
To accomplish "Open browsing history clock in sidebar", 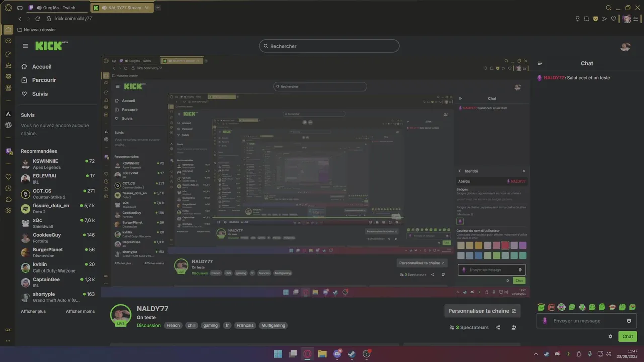I will click(8, 188).
